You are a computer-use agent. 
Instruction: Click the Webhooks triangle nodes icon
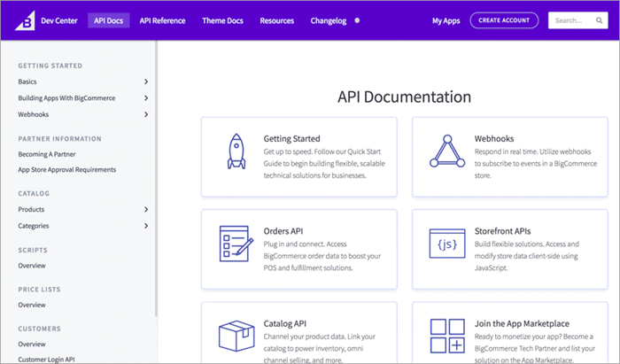447,151
